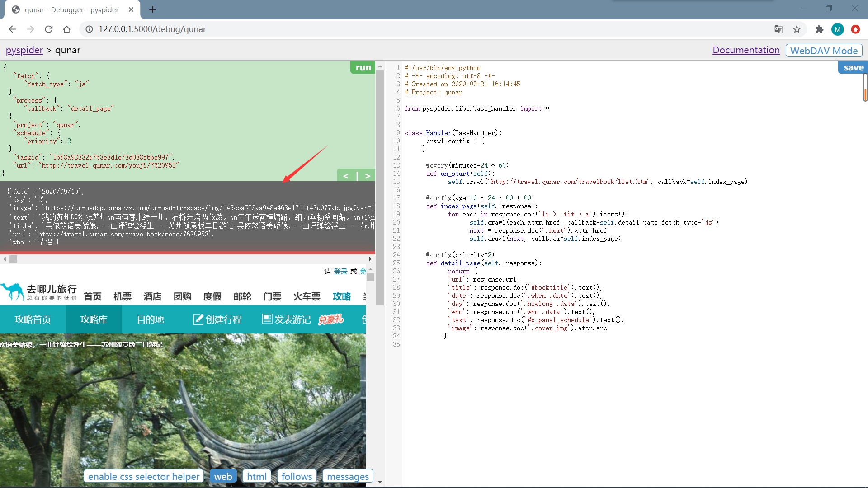
Task: Save the script with save button
Action: point(853,67)
